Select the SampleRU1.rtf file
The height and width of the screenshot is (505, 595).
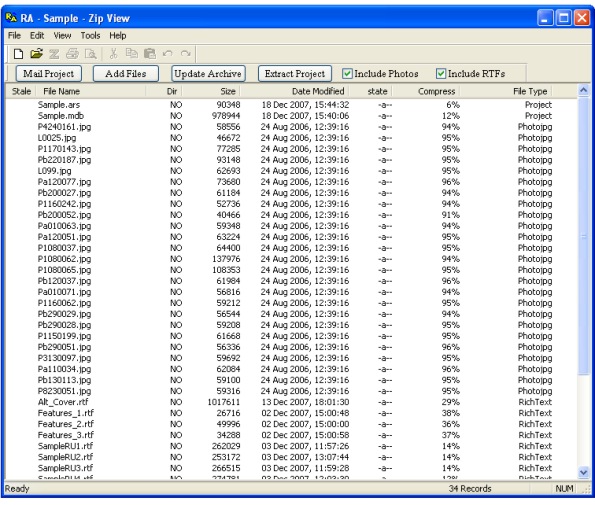[65, 446]
